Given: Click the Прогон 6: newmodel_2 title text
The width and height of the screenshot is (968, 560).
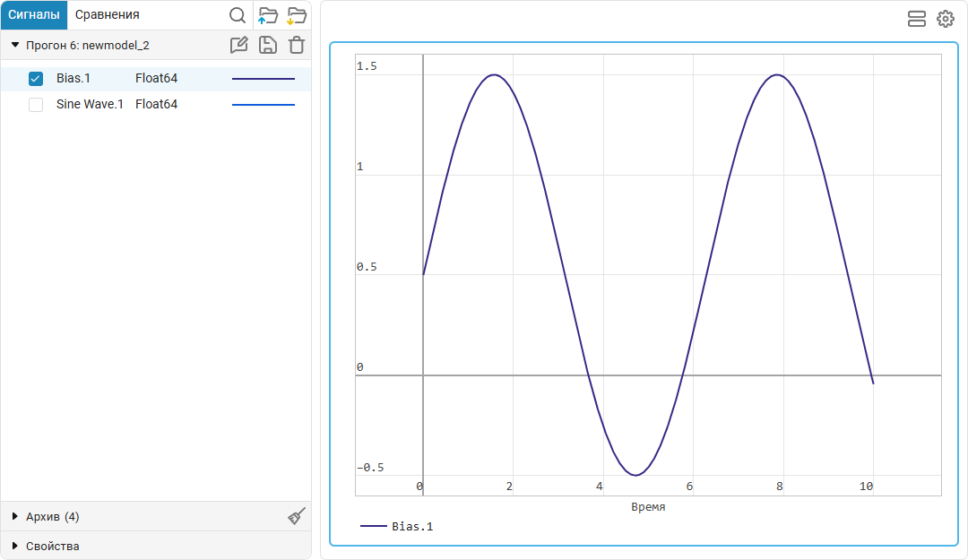Looking at the screenshot, I should point(88,45).
